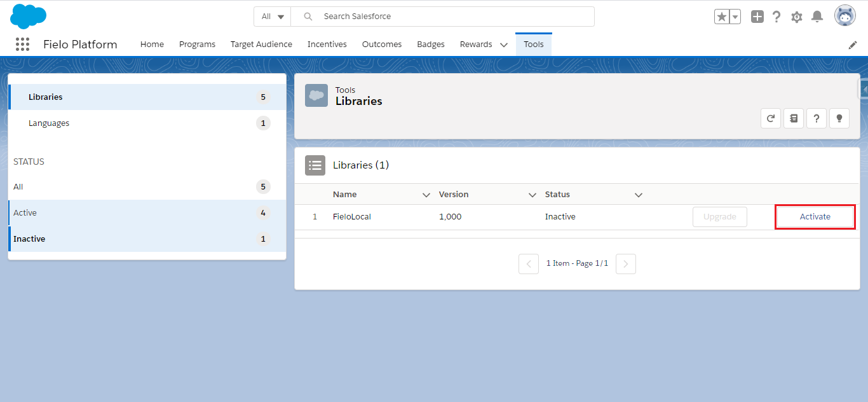Filter by Active status
The image size is (868, 402).
pyautogui.click(x=147, y=213)
